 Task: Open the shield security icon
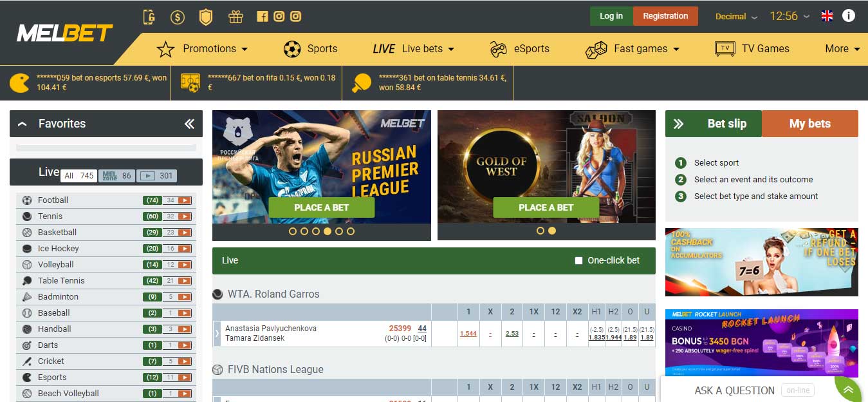[206, 17]
